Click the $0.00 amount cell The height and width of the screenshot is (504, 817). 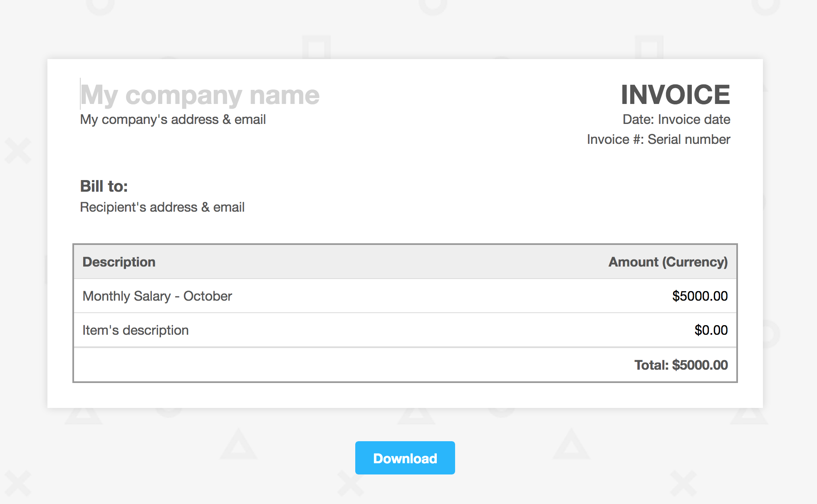(x=711, y=330)
